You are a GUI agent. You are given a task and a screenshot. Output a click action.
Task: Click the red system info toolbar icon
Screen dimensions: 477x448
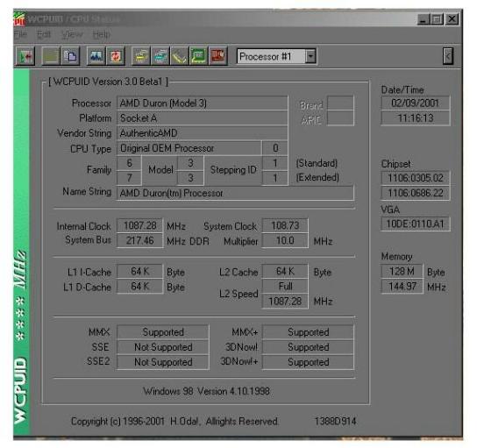pyautogui.click(x=217, y=56)
